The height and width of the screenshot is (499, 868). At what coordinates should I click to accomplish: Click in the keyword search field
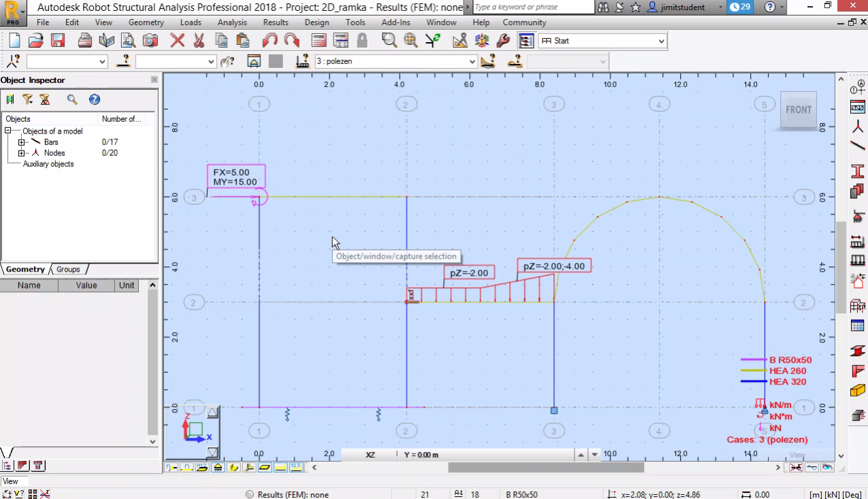pos(533,7)
